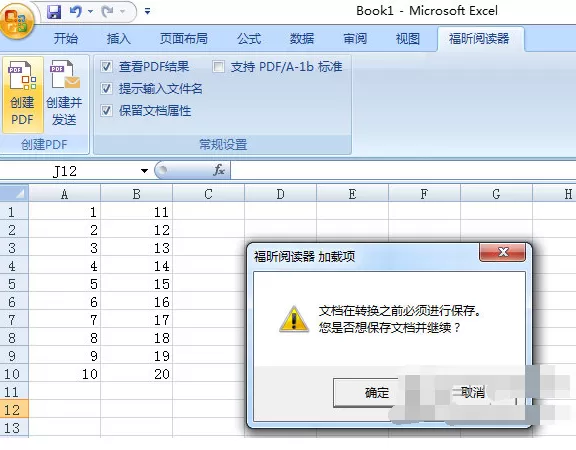Image resolution: width=576 pixels, height=450 pixels.
Task: Enable 支持 PDF/A-1b 标准 checkbox
Action: point(218,66)
